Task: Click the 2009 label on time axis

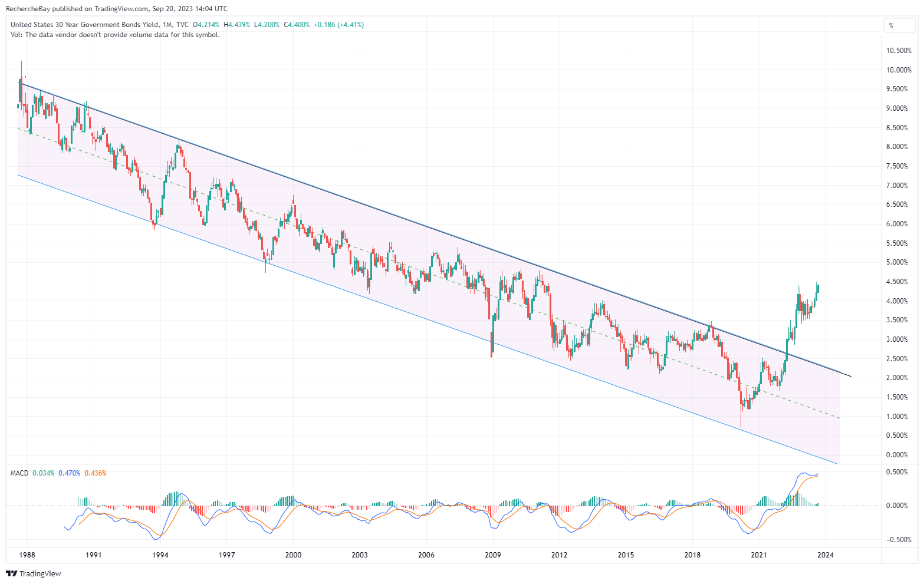Action: [x=492, y=555]
